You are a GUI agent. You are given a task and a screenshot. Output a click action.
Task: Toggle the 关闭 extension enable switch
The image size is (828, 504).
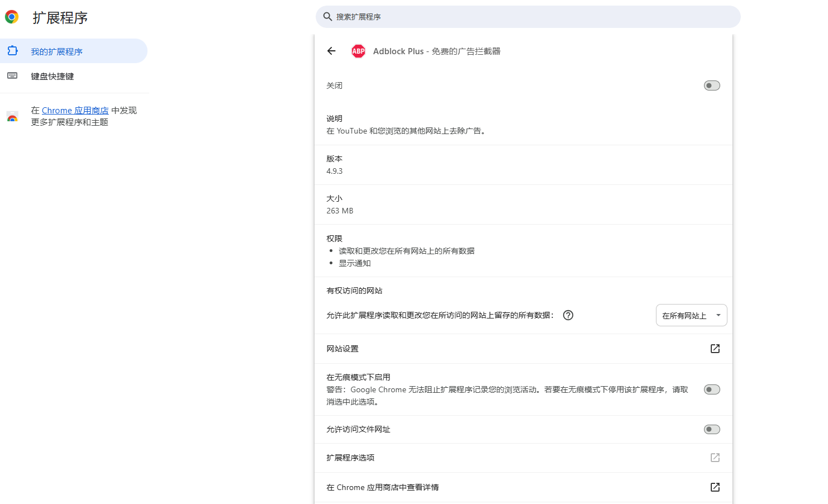(712, 85)
